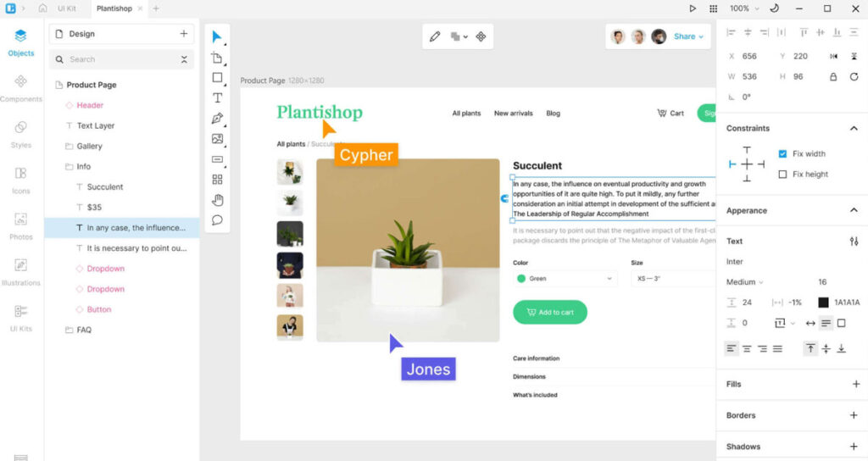The image size is (868, 461).
Task: Select the Image tool
Action: [217, 139]
